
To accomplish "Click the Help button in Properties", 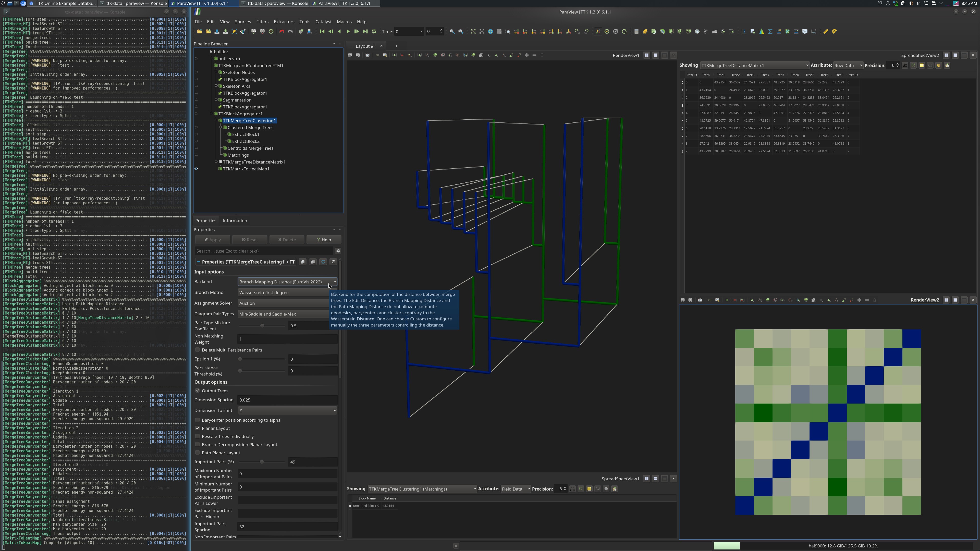I will (324, 240).
